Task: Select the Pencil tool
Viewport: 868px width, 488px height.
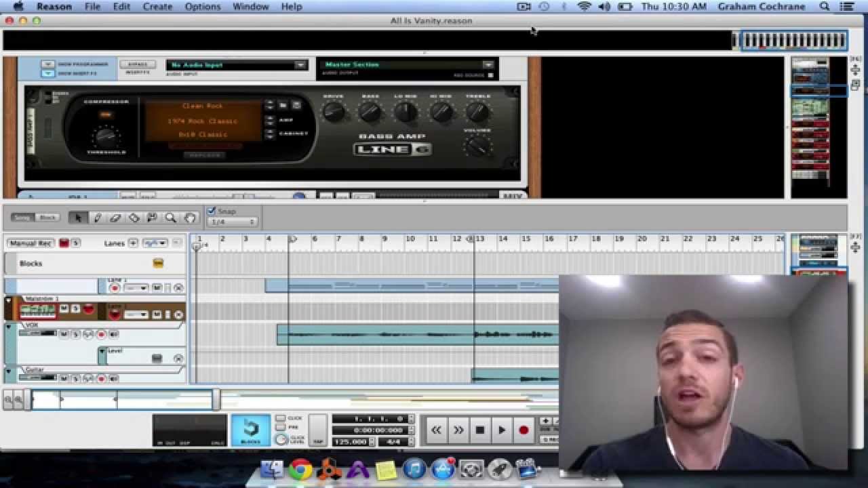Action: click(97, 218)
